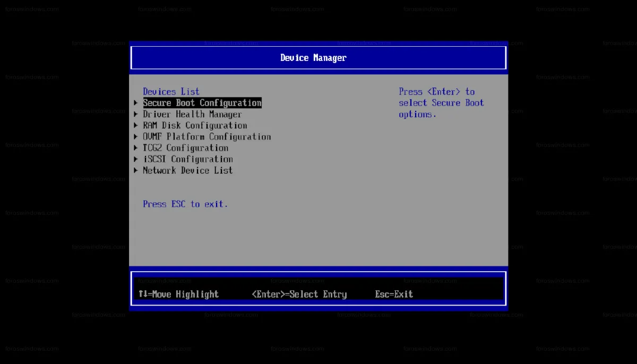Click the Devices List heading
This screenshot has width=637, height=364.
tap(171, 91)
